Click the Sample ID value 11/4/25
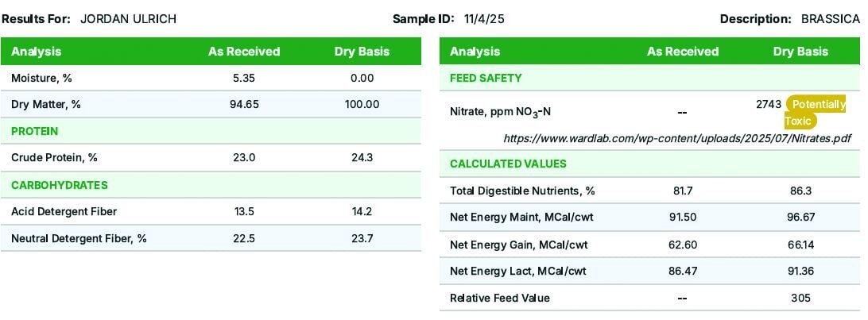The height and width of the screenshot is (320, 868). 484,19
